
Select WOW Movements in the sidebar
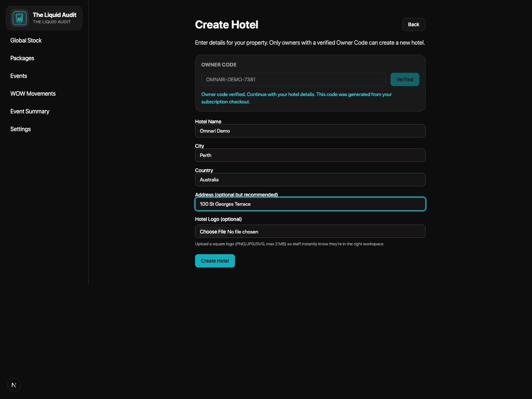pyautogui.click(x=33, y=93)
